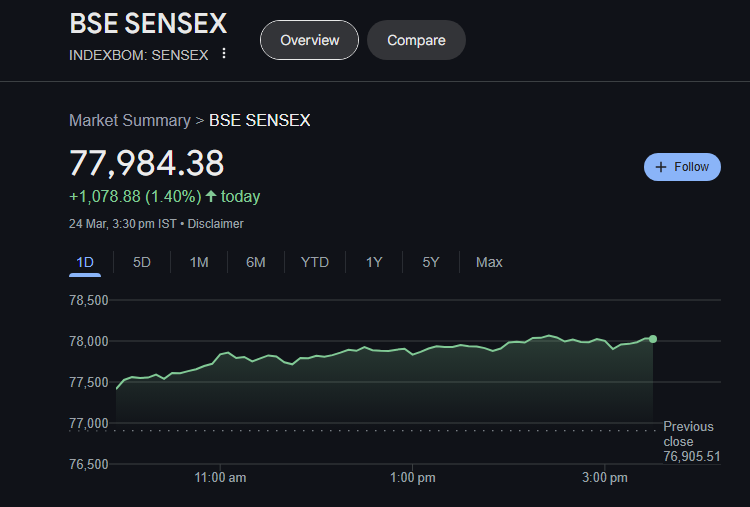Click the BSE SENSEX page title

pyautogui.click(x=148, y=23)
